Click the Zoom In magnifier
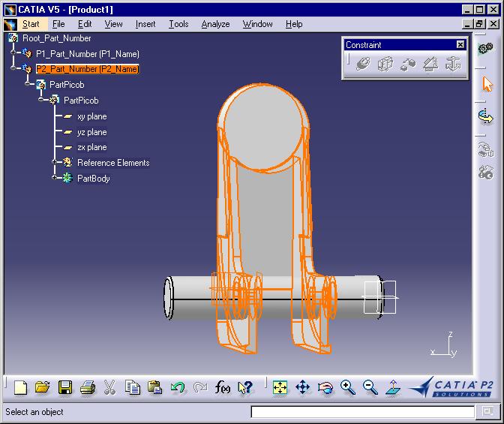Viewport: 504px width, 424px height. (x=348, y=387)
